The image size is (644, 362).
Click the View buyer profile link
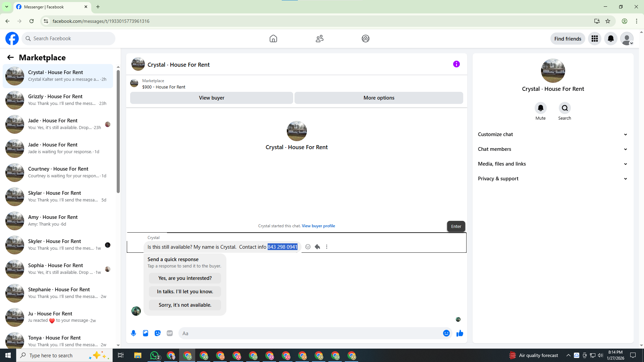click(318, 226)
